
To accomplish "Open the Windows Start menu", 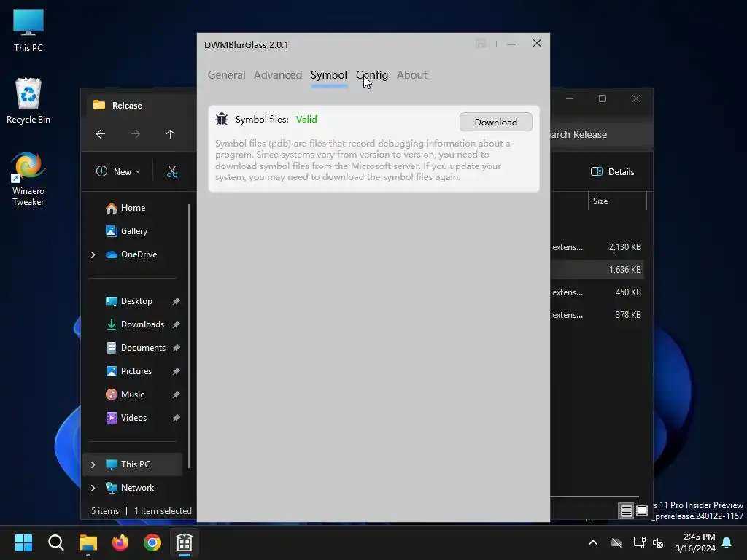I will [23, 542].
